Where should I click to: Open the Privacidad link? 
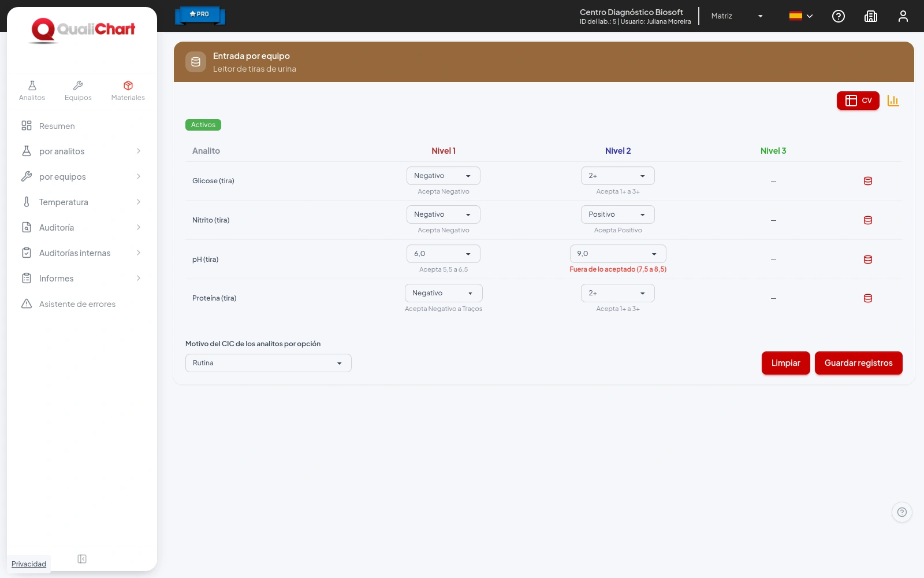[29, 564]
